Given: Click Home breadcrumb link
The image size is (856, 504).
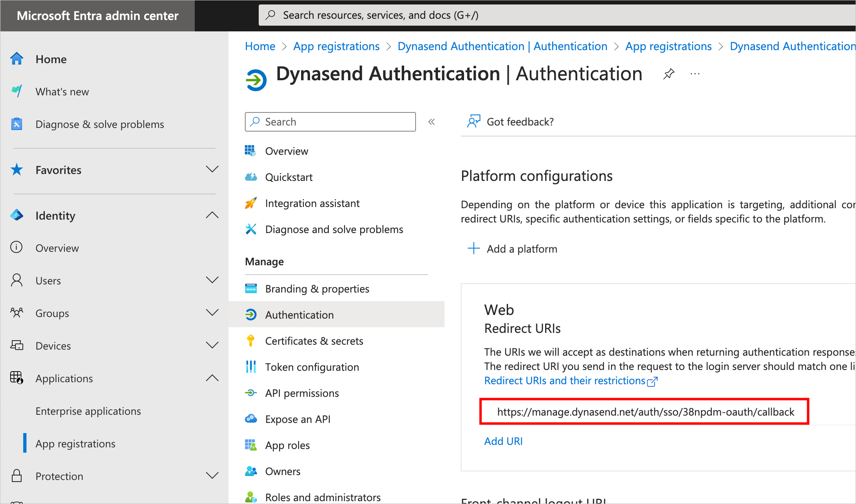Looking at the screenshot, I should [x=260, y=46].
